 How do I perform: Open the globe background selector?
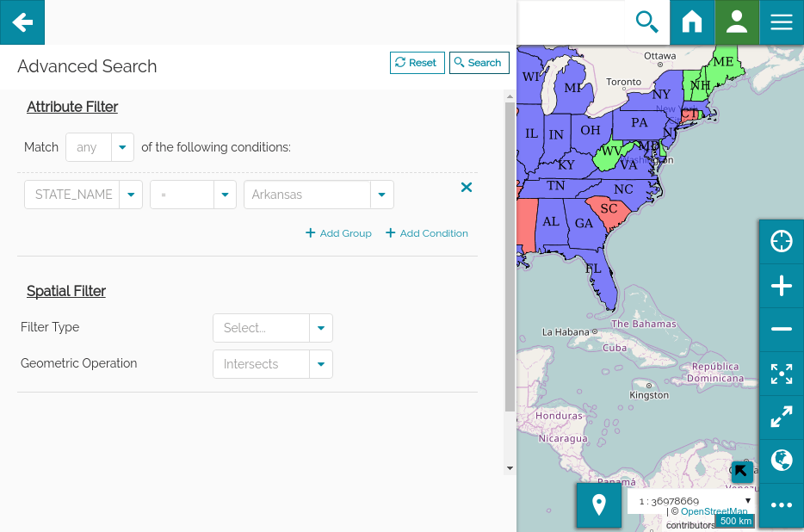[x=782, y=461]
